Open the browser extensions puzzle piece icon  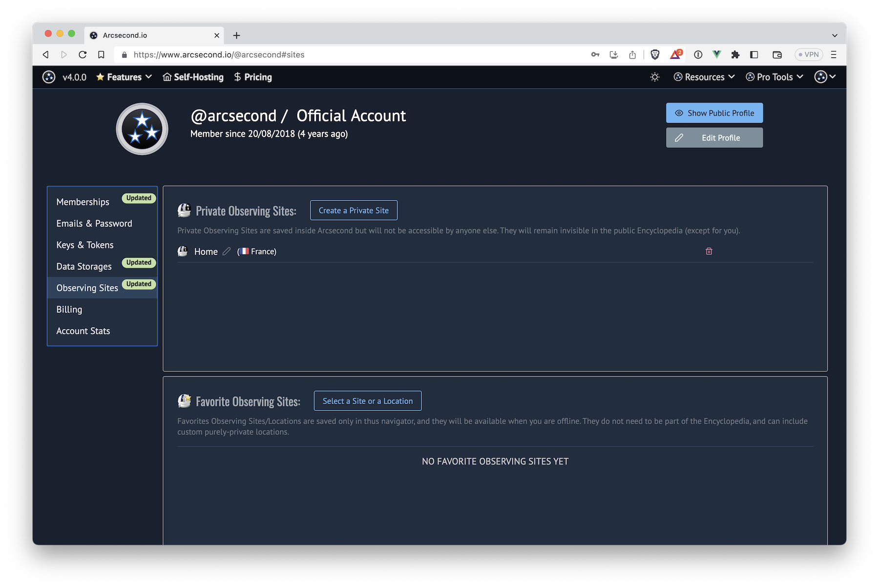coord(735,54)
